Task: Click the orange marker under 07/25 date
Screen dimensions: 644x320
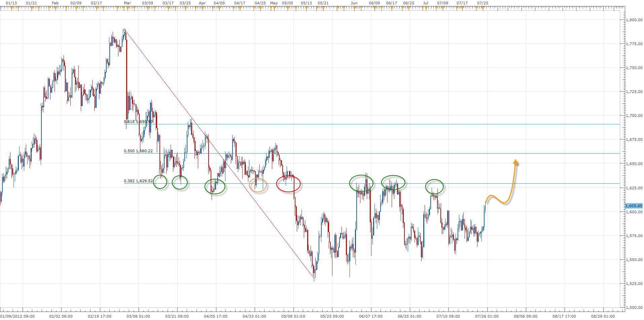Action: [483, 8]
